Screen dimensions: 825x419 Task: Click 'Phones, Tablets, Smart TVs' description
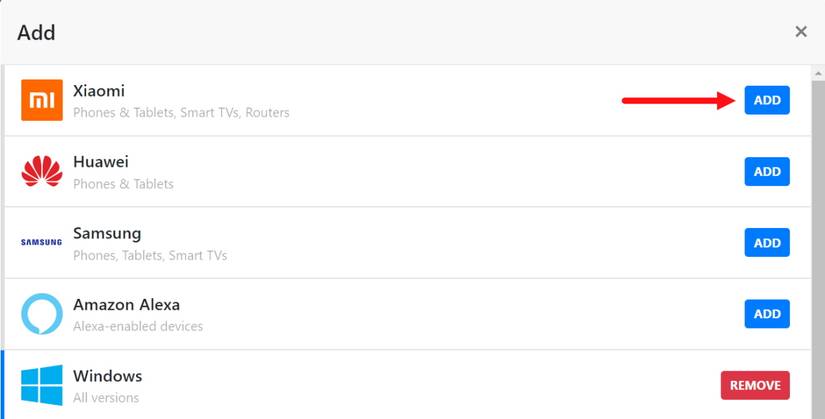coord(150,255)
